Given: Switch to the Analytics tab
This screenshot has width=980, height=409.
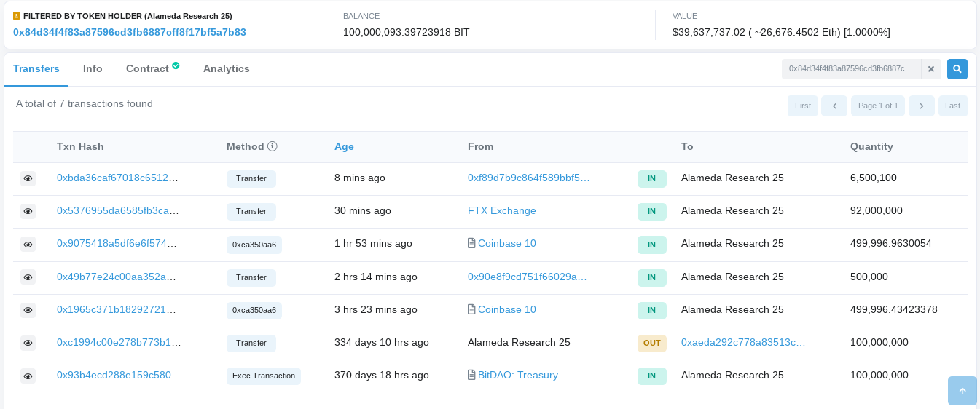Looking at the screenshot, I should coord(227,68).
